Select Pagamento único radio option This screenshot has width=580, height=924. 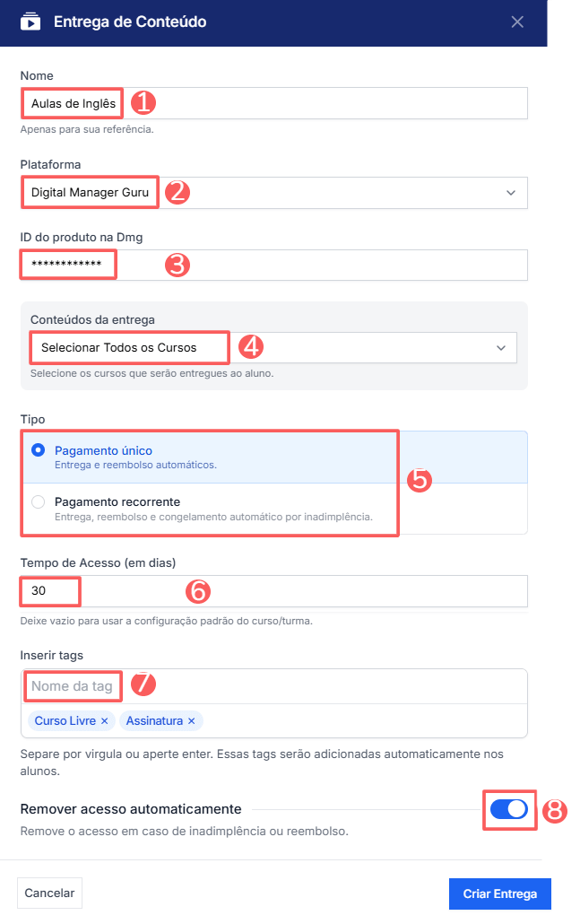[x=39, y=450]
